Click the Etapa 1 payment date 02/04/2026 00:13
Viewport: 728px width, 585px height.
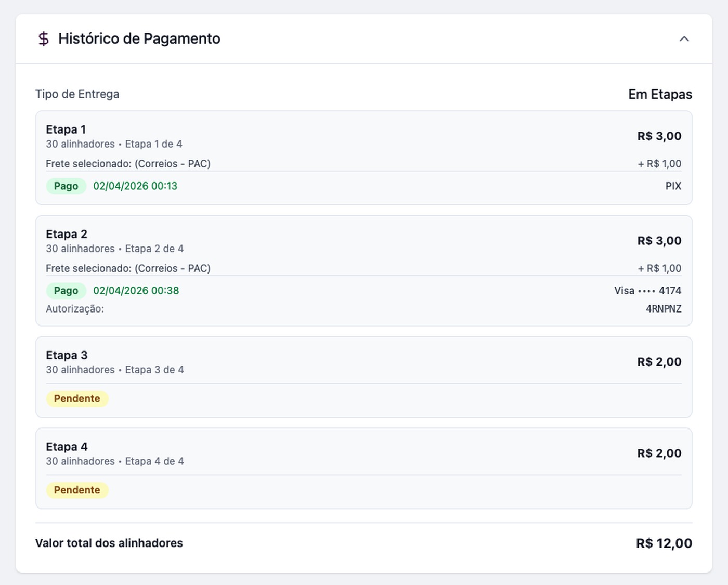tap(135, 186)
